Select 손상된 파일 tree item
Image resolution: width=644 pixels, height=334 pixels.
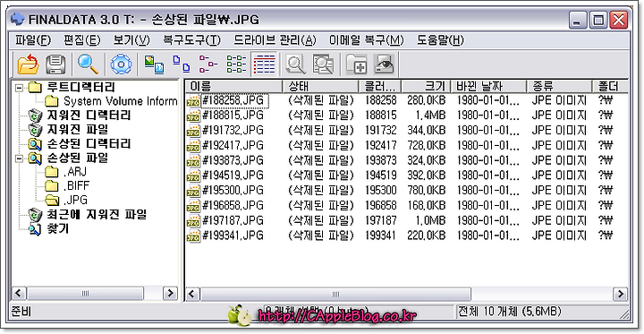(77, 158)
